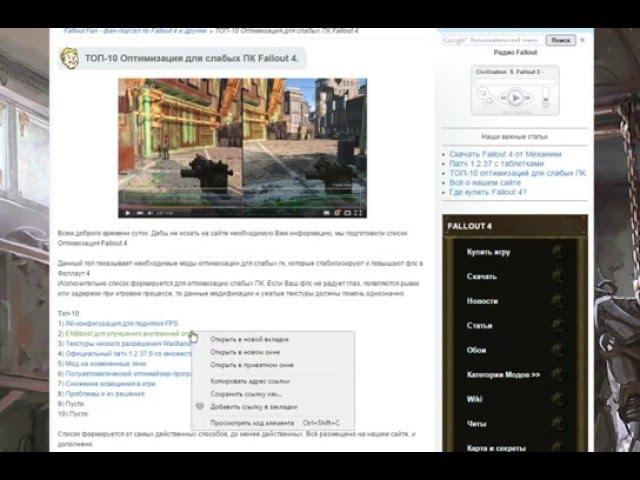Skip to the next radio track
Screen dimensions: 640x480
pyautogui.click(x=528, y=98)
